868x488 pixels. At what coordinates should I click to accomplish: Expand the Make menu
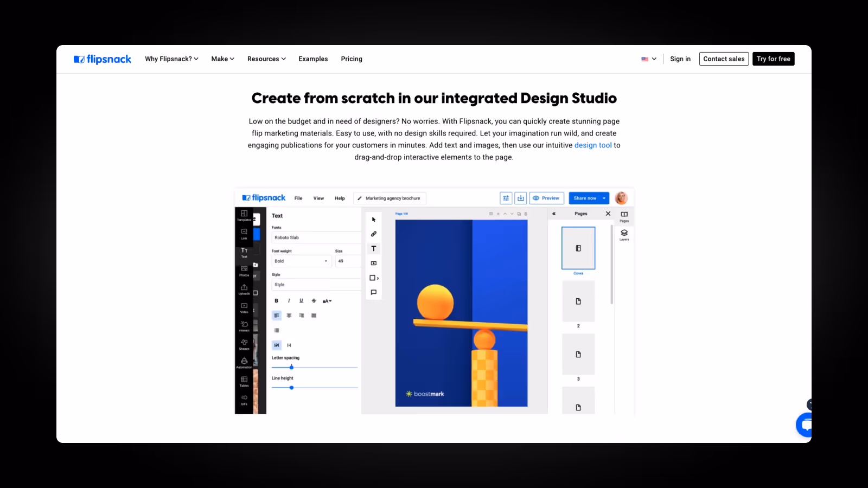coord(223,59)
